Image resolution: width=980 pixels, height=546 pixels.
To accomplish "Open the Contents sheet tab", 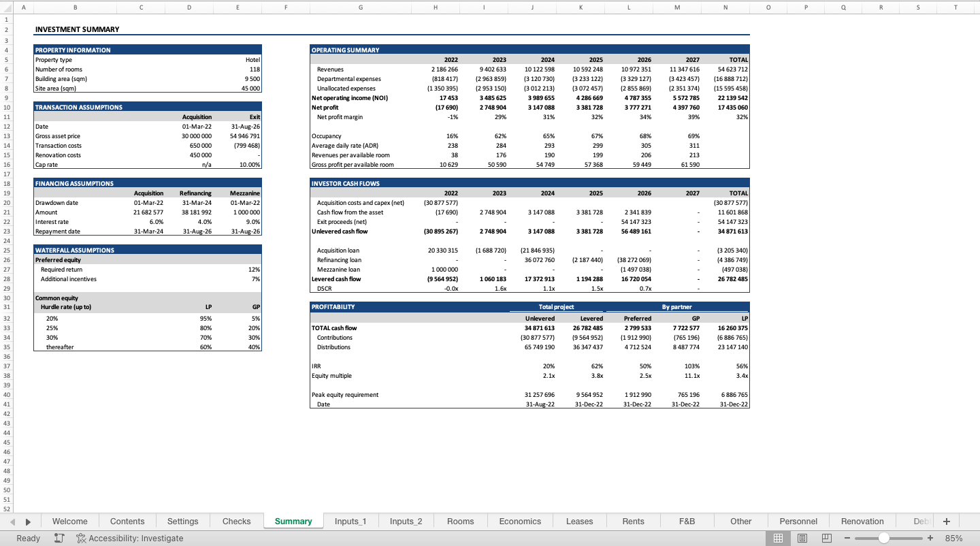I will click(x=127, y=521).
